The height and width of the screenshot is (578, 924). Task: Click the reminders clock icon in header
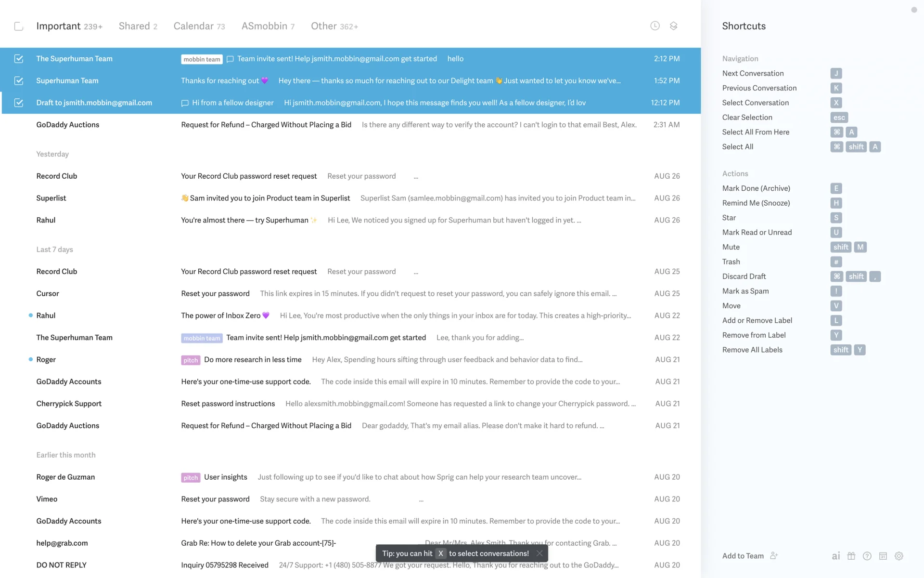coord(655,26)
